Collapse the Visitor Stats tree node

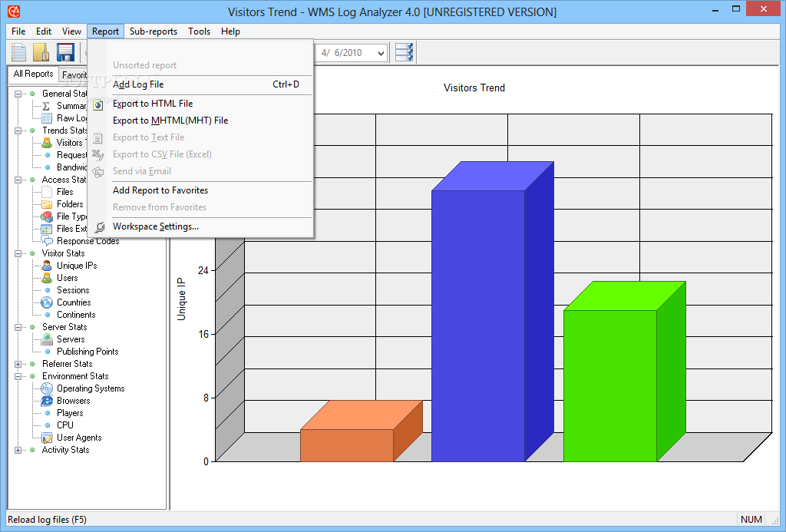point(18,253)
